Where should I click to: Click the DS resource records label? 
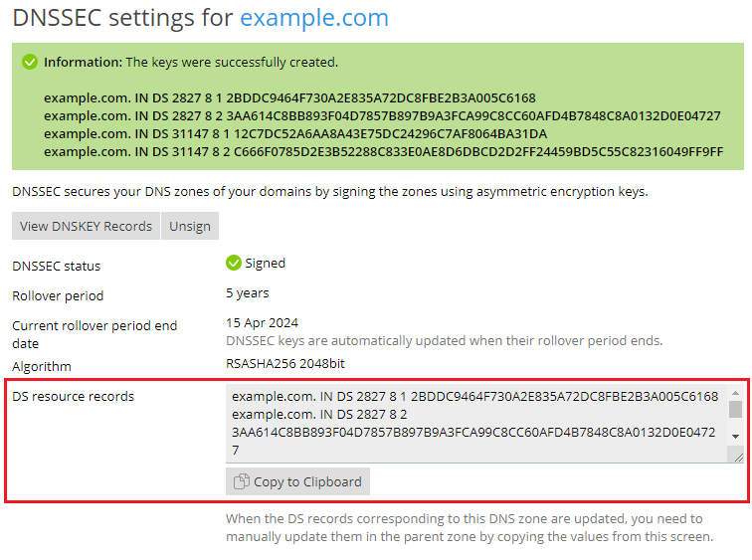[x=73, y=396]
